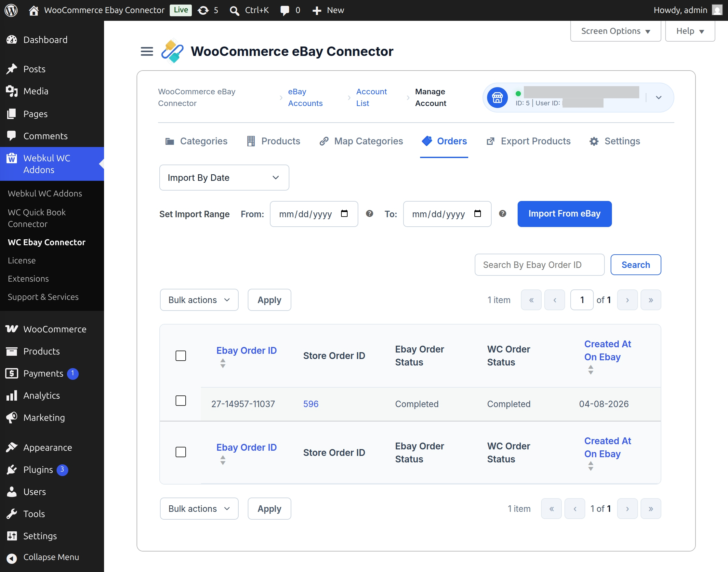Check the select-all checkbox in table header

click(x=181, y=356)
